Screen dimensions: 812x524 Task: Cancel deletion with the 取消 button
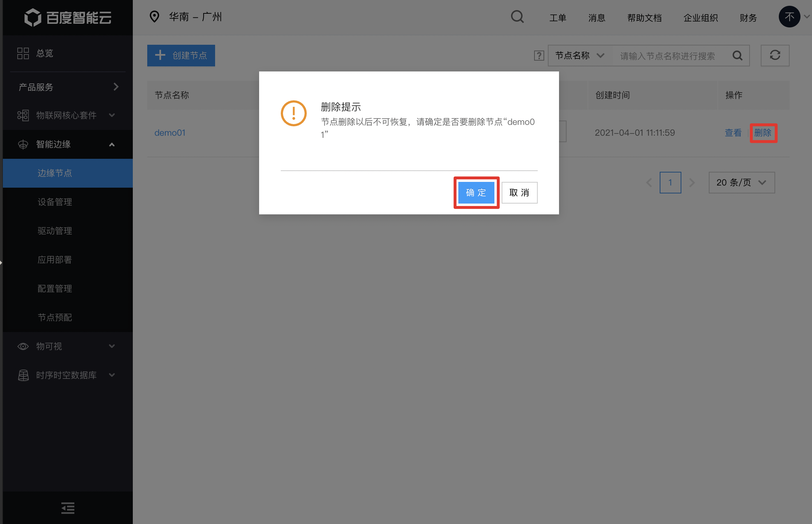pyautogui.click(x=519, y=193)
